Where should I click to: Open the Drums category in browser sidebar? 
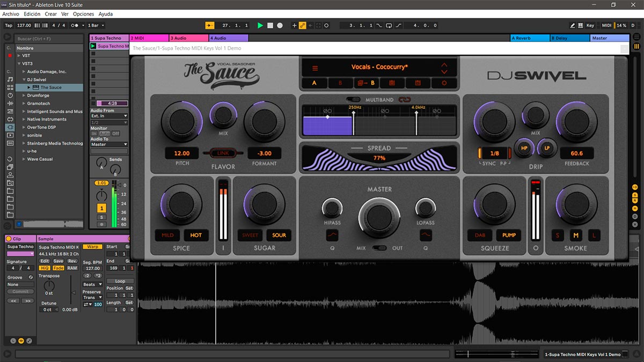point(10,87)
